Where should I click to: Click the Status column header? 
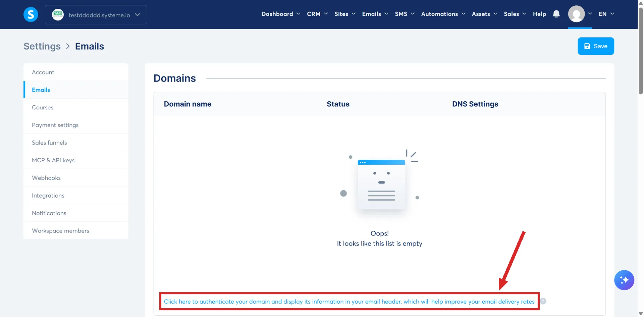[338, 104]
